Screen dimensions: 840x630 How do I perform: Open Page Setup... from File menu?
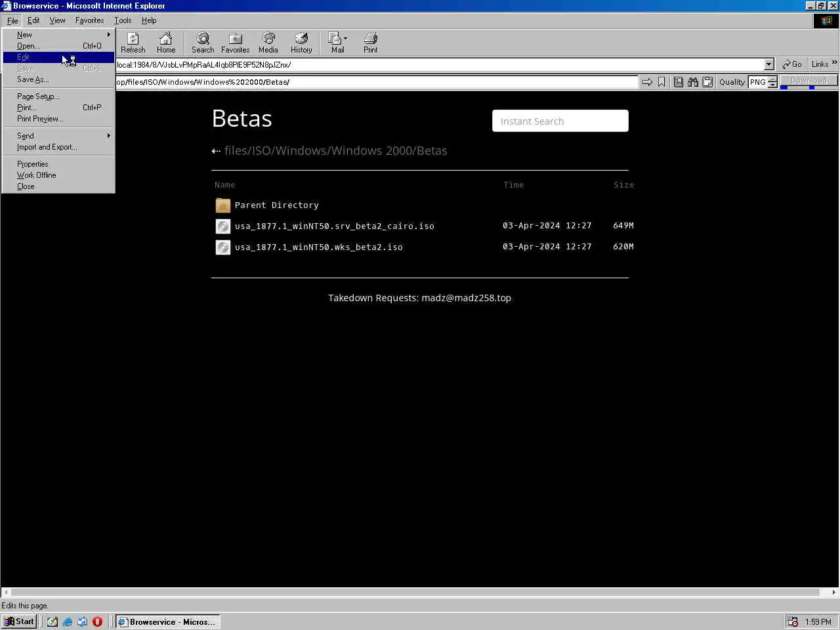point(58,96)
